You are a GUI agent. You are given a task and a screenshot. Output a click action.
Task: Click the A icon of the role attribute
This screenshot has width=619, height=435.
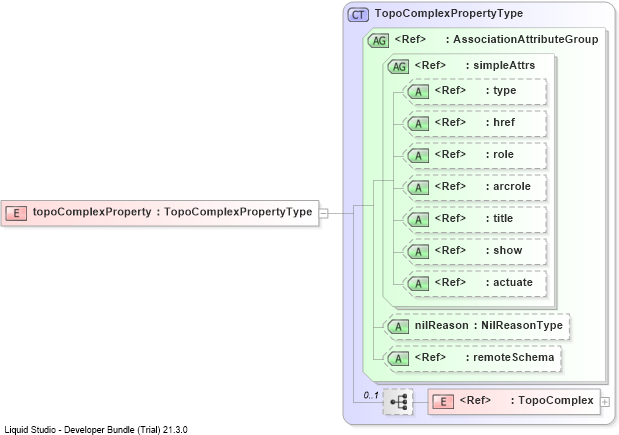(418, 156)
